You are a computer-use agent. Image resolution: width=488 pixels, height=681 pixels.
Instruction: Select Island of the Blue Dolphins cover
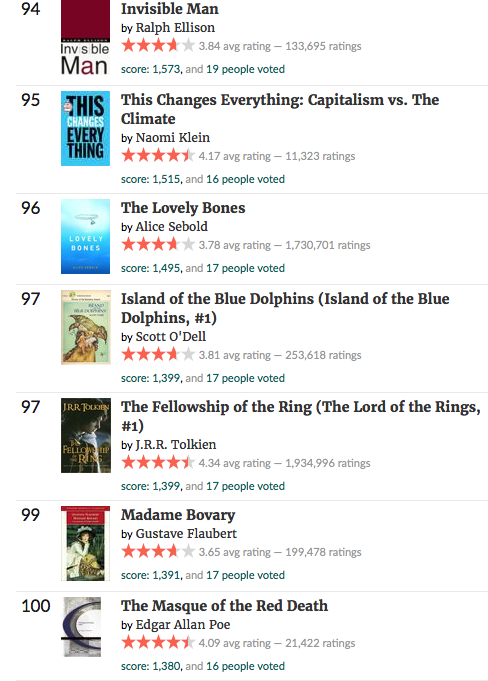(86, 327)
